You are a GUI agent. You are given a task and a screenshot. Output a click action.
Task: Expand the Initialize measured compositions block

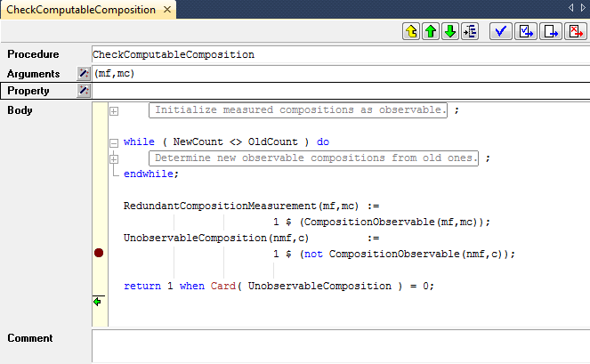click(x=114, y=111)
